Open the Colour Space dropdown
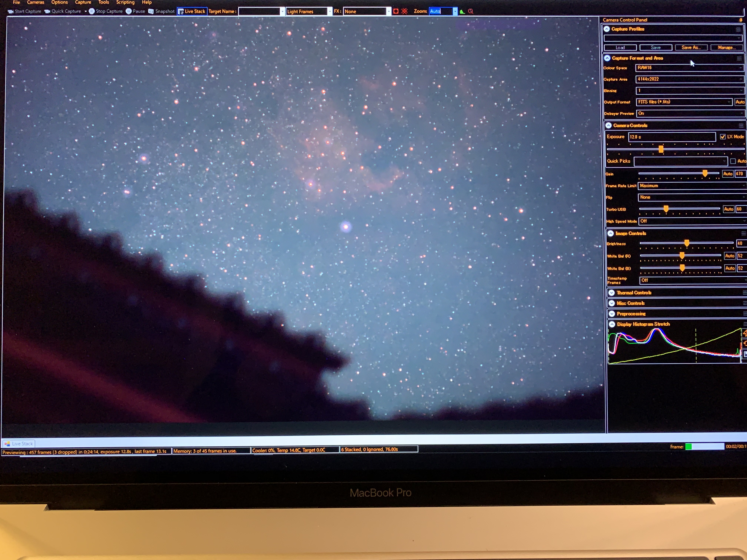Image resolution: width=747 pixels, height=560 pixels. [689, 68]
